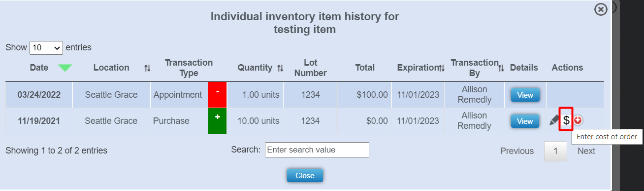View details of the Purchase transaction
Image resolution: width=644 pixels, height=191 pixels.
525,121
